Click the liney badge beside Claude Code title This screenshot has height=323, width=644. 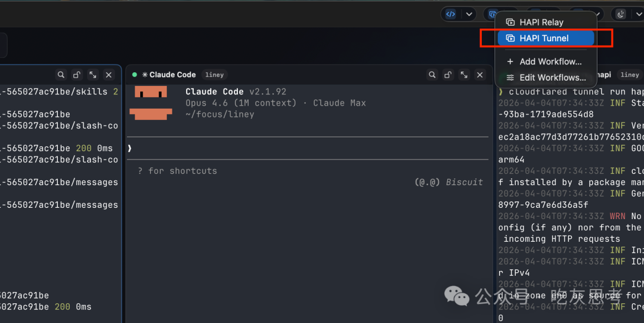tap(215, 75)
